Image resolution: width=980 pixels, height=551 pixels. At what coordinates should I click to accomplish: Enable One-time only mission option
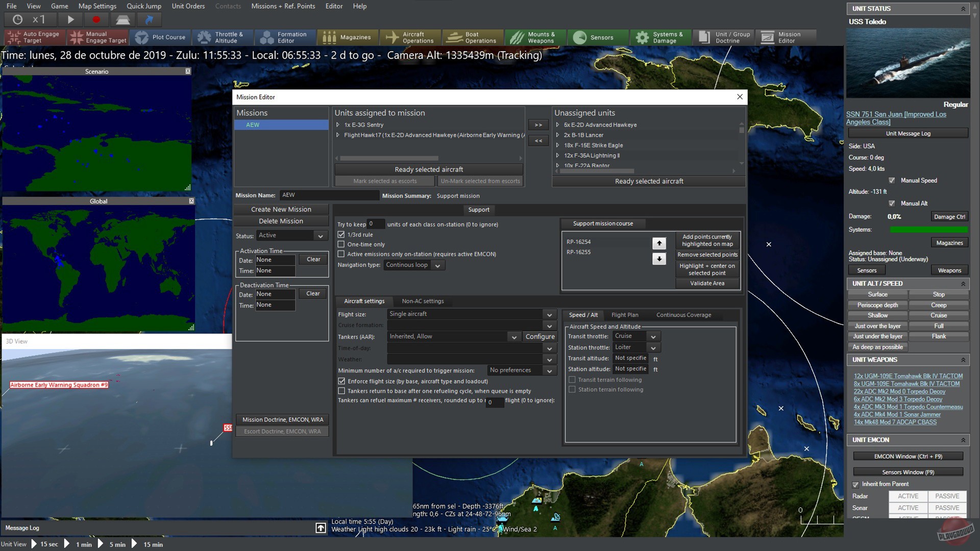point(341,244)
